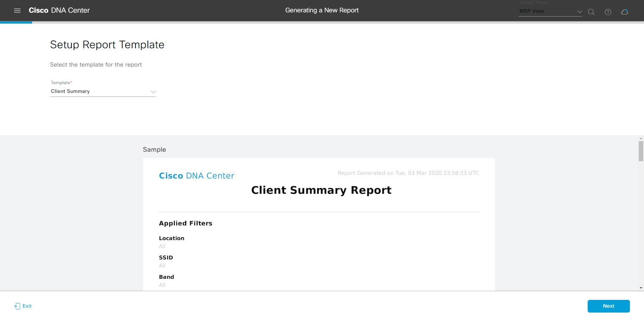
Task: Click the scrollbar up arrow
Action: click(x=641, y=139)
